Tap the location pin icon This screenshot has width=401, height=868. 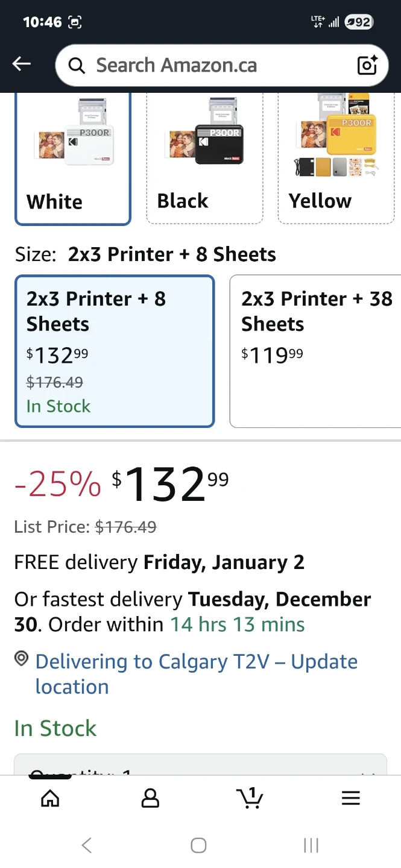click(x=22, y=659)
